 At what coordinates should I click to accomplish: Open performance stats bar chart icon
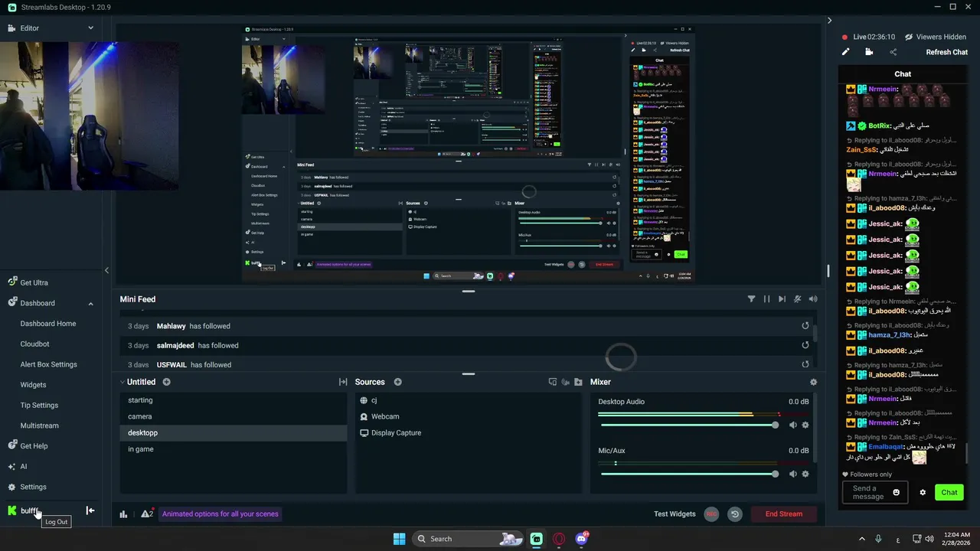pos(123,514)
